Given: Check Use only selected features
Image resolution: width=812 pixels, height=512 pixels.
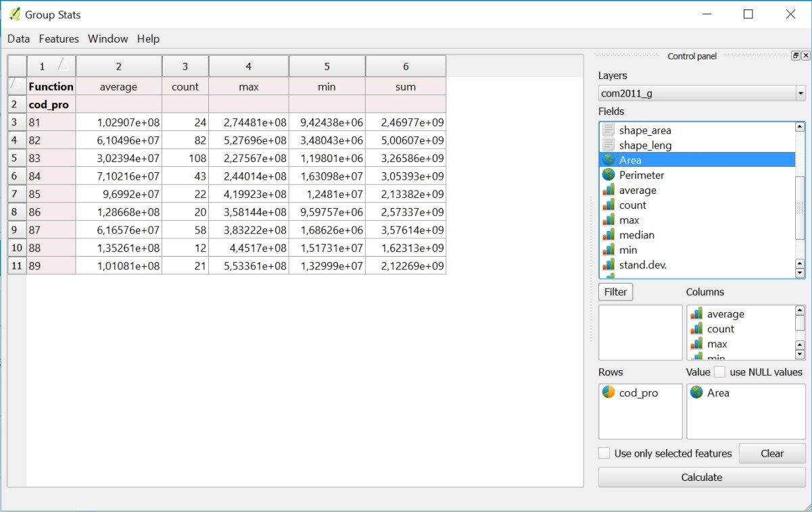Looking at the screenshot, I should pos(604,453).
